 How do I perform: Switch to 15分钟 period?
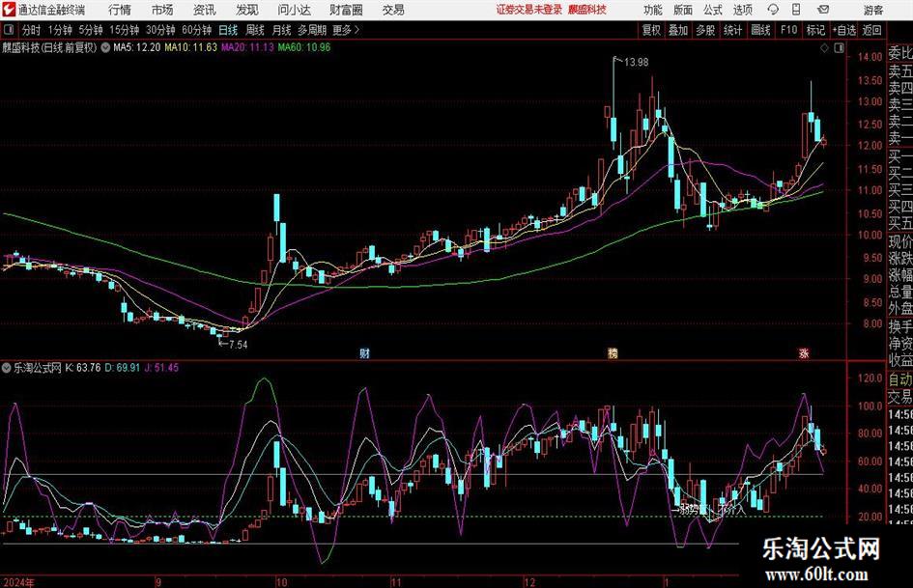coord(124,30)
